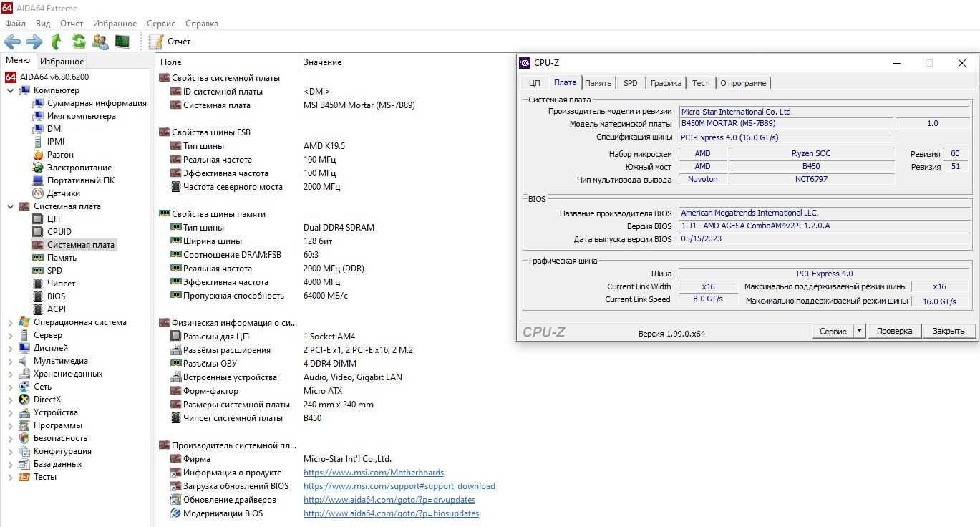Switch to Графика tab in CPU-Z
This screenshot has height=527, width=980.
click(x=666, y=83)
